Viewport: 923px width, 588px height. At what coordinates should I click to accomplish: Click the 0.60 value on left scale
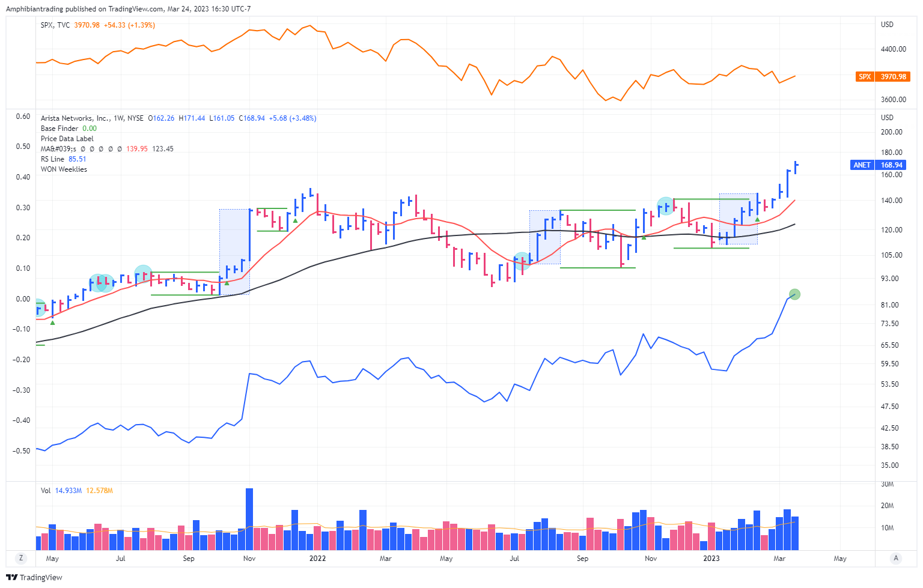[x=23, y=117]
